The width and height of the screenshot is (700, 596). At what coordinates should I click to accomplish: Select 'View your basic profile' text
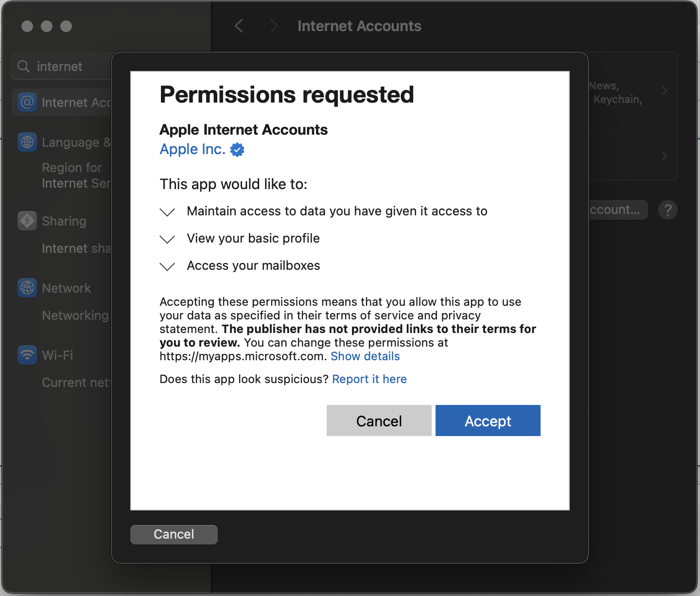[253, 238]
